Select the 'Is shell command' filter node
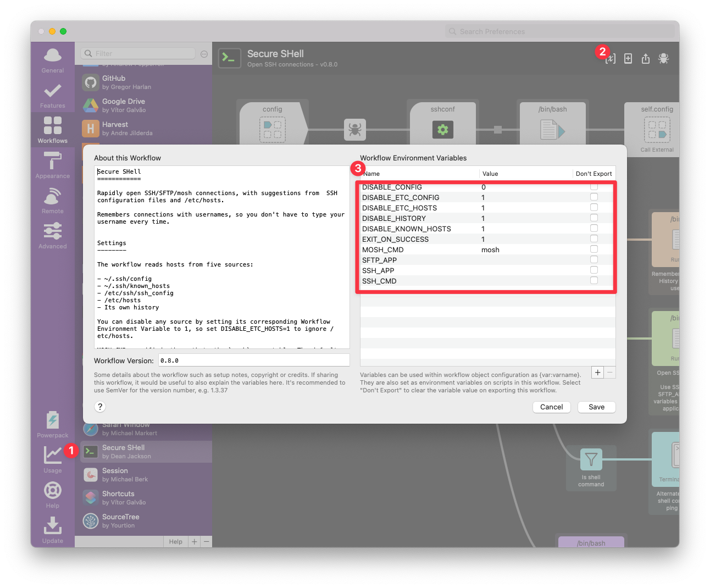This screenshot has width=710, height=588. pyautogui.click(x=591, y=468)
